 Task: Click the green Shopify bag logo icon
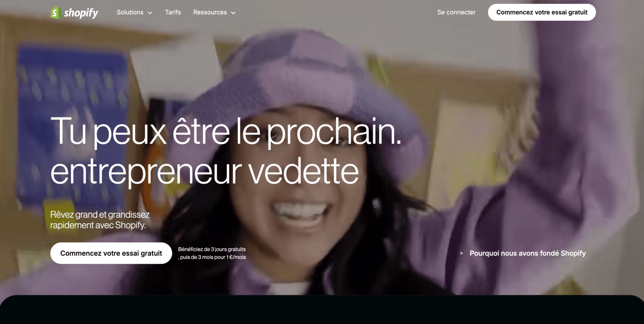click(56, 12)
